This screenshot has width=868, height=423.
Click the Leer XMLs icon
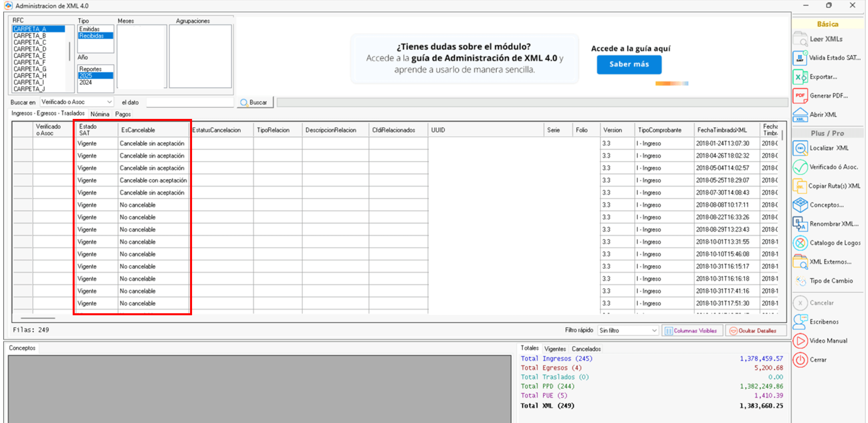[800, 39]
